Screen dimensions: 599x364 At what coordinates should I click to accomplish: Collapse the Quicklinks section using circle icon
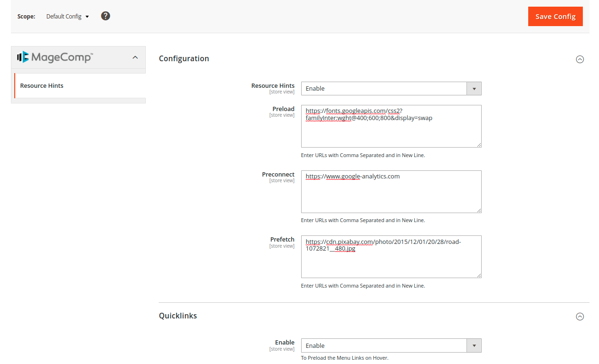[580, 317]
